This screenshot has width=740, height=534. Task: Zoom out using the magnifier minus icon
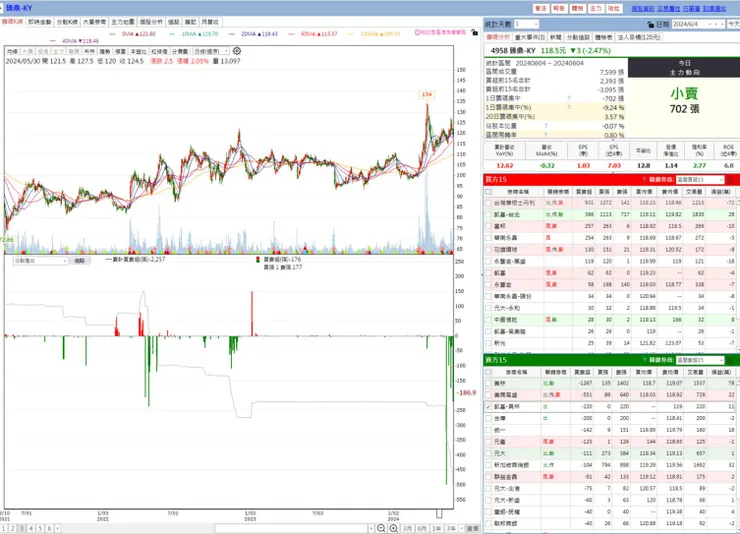(x=381, y=528)
